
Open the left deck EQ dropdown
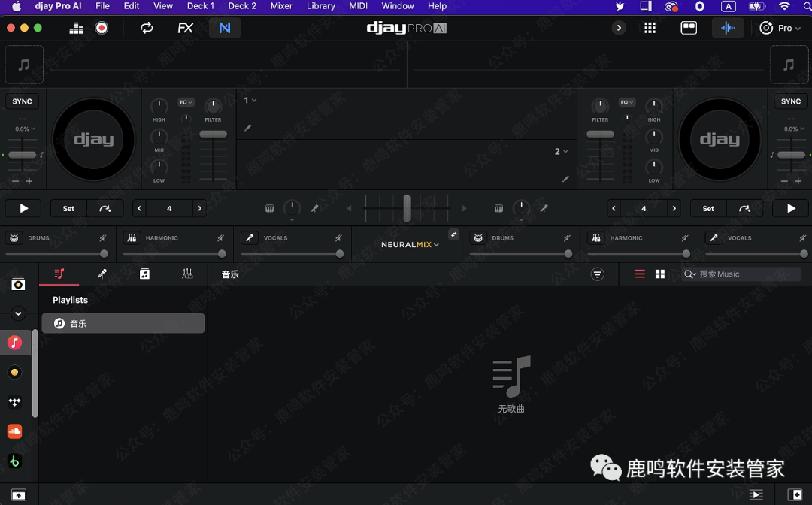click(186, 102)
